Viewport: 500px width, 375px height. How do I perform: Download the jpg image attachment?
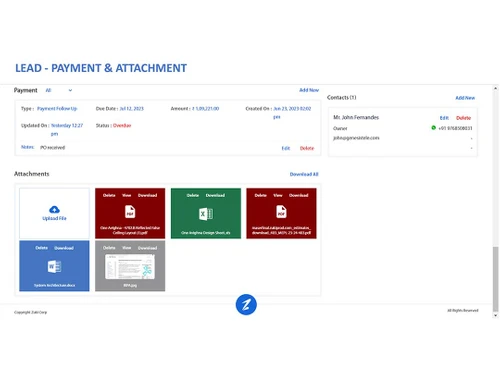pos(147,248)
